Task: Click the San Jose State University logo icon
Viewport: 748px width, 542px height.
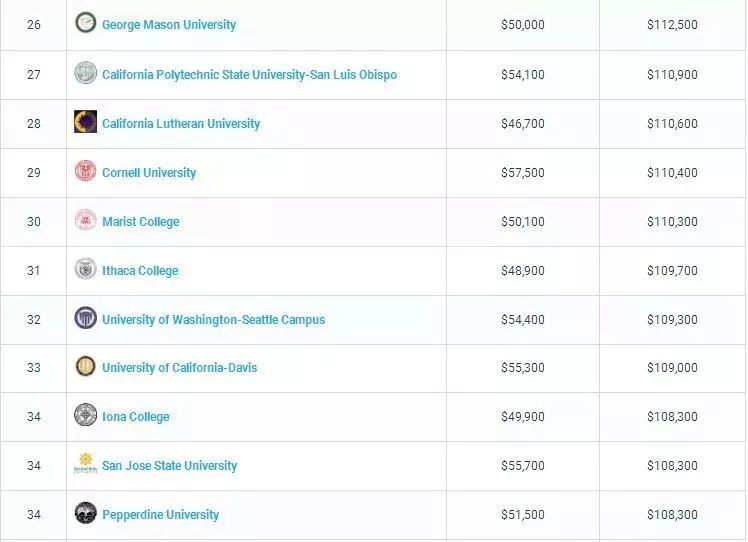Action: coord(86,464)
